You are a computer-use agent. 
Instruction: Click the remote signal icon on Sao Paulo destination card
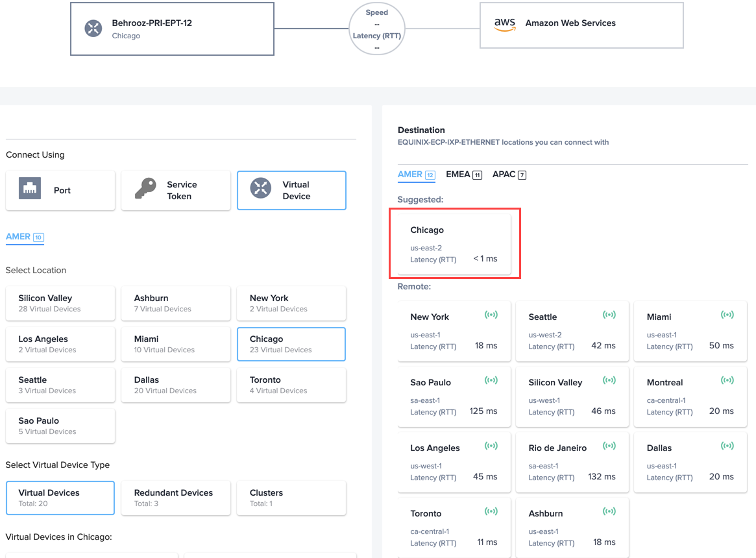[x=491, y=380]
